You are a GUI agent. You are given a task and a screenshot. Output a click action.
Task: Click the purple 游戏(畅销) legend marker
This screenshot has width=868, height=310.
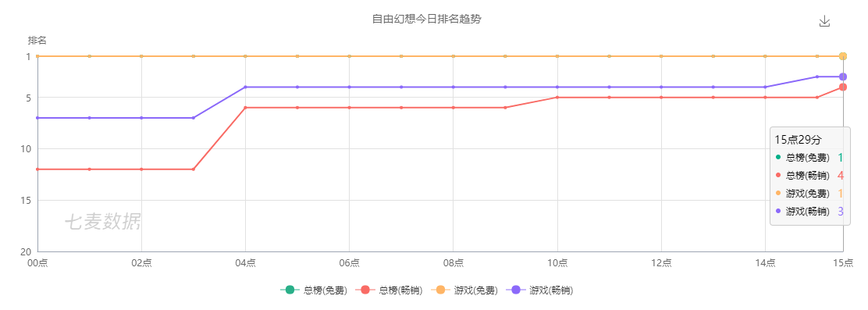(515, 290)
